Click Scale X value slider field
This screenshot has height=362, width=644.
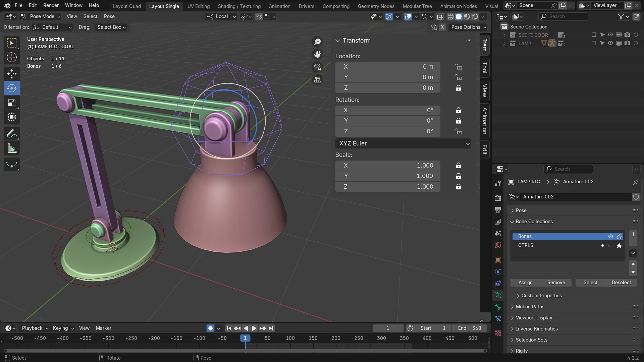pyautogui.click(x=388, y=166)
